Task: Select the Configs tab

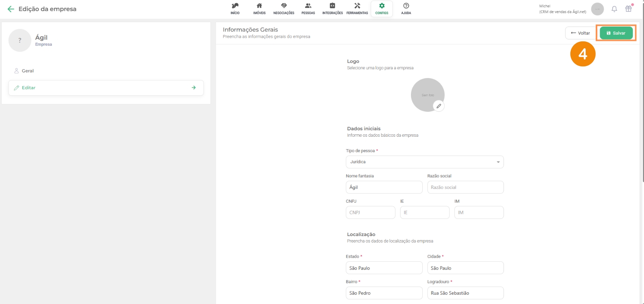Action: click(382, 8)
